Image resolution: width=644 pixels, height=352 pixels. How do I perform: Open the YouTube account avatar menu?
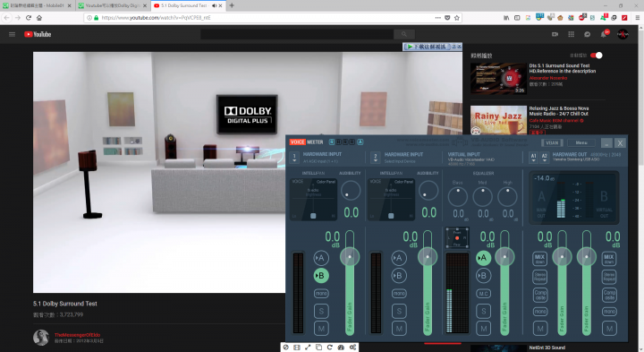tap(623, 35)
